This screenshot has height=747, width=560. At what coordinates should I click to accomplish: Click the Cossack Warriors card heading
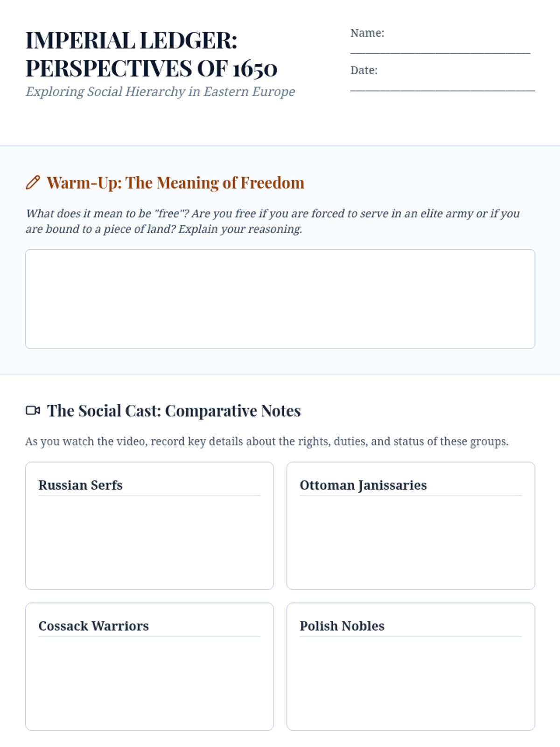coord(93,626)
